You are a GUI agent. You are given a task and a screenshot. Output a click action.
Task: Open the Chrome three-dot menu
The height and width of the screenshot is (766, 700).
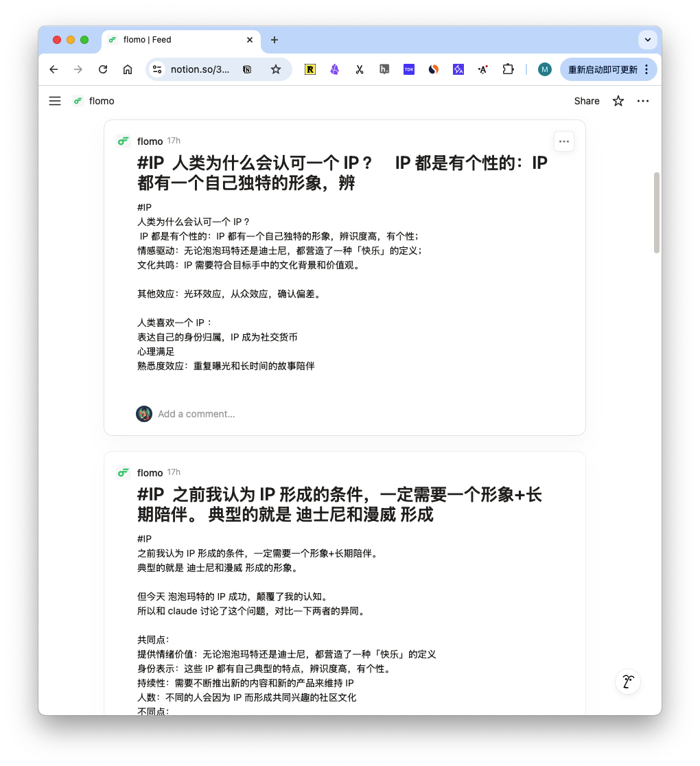coord(646,69)
